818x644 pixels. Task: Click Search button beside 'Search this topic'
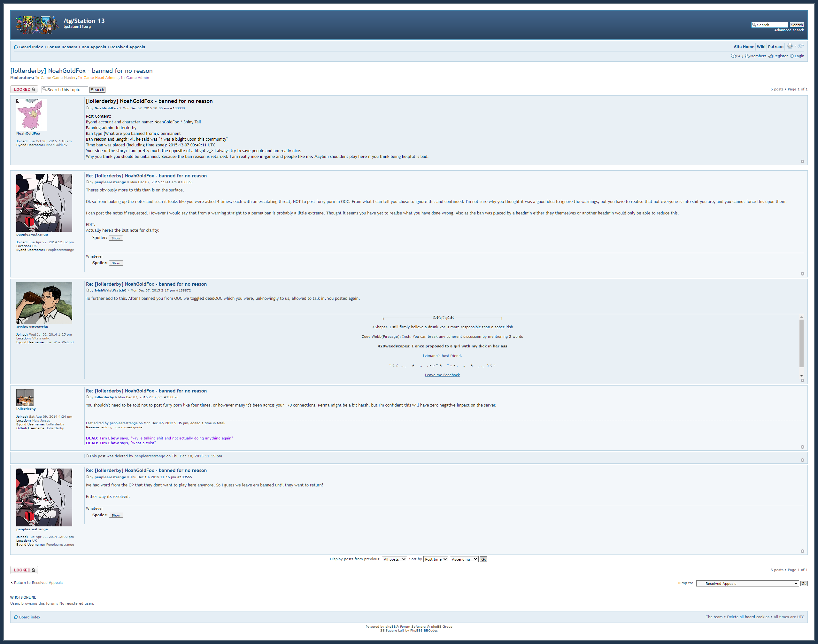click(97, 90)
